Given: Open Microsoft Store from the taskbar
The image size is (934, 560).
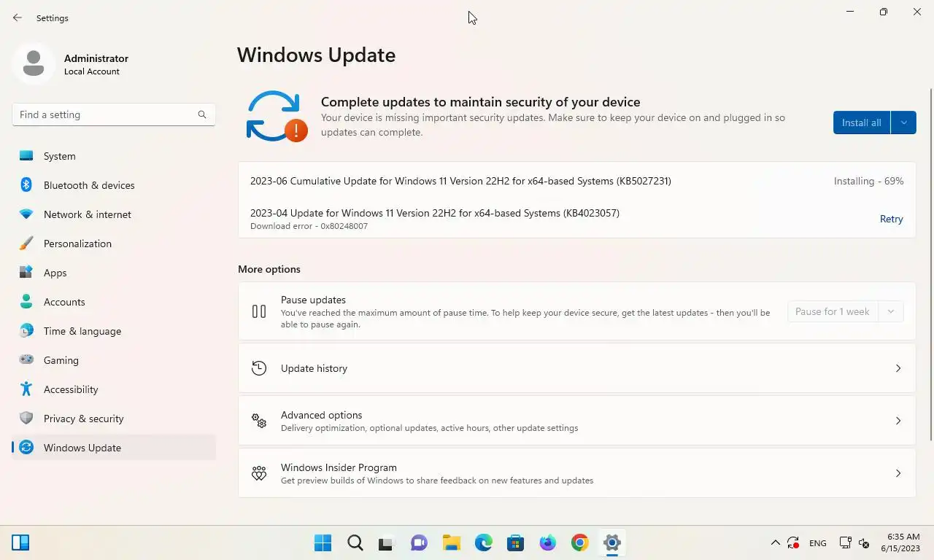Looking at the screenshot, I should tap(515, 542).
